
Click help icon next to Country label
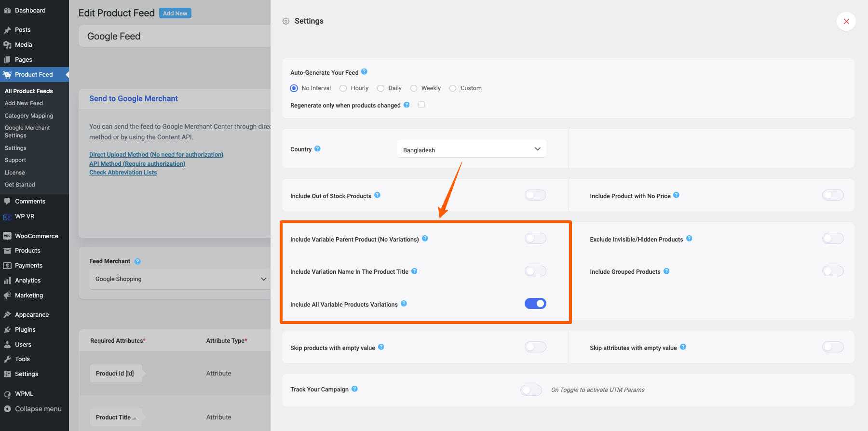(x=317, y=148)
